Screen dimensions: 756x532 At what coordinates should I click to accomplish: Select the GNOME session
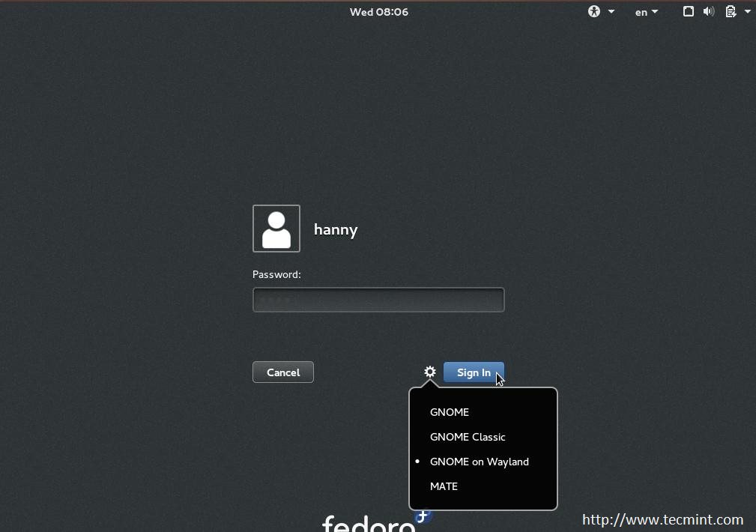(449, 411)
